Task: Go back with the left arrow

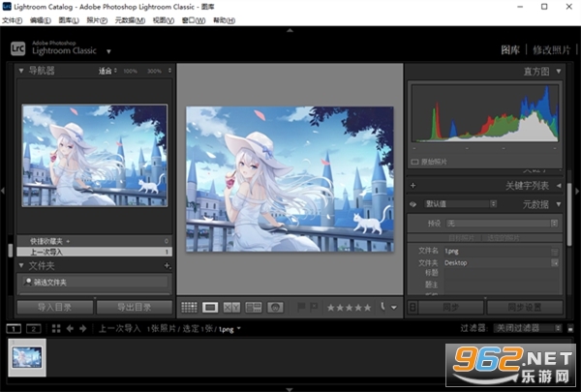Action: tap(70, 328)
